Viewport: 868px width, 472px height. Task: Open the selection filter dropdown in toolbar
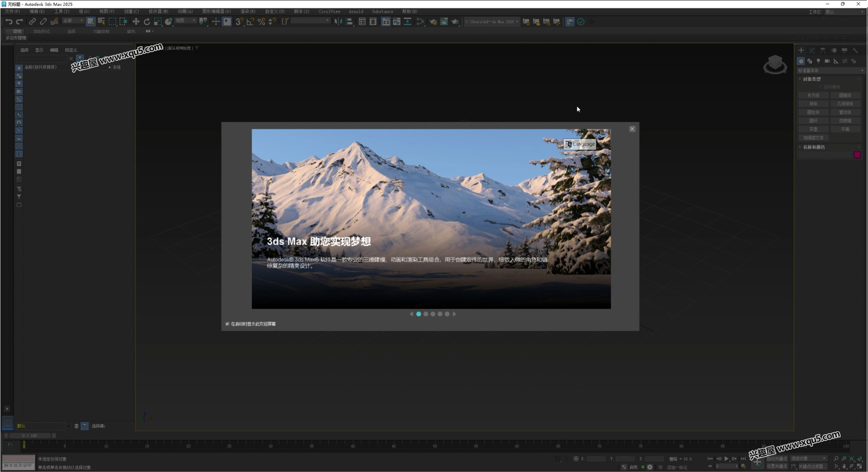(x=72, y=21)
